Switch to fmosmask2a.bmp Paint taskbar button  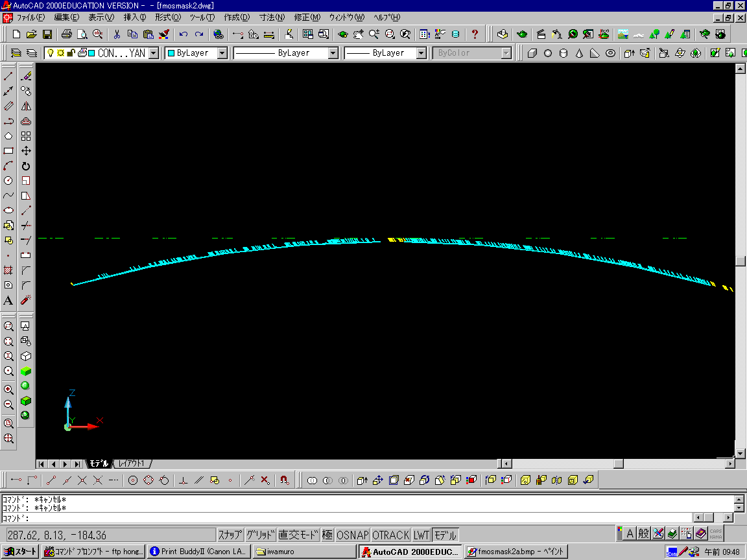point(516,552)
